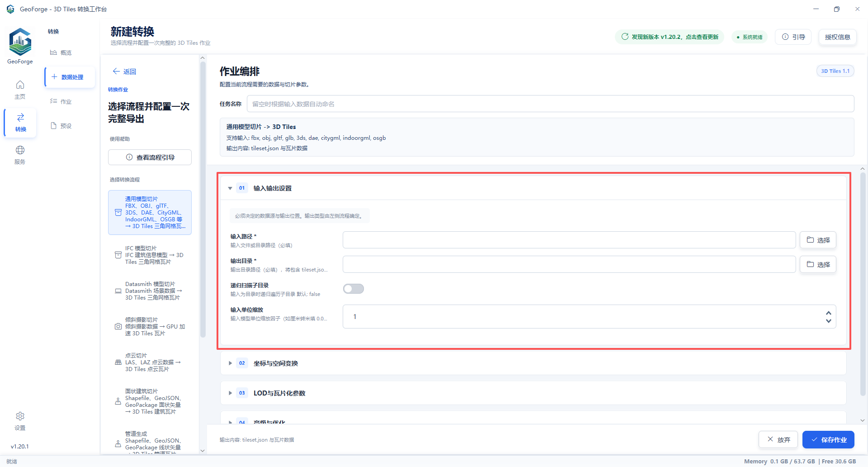The image size is (868, 467).
Task: Click 查看流程引导 button
Action: [150, 157]
